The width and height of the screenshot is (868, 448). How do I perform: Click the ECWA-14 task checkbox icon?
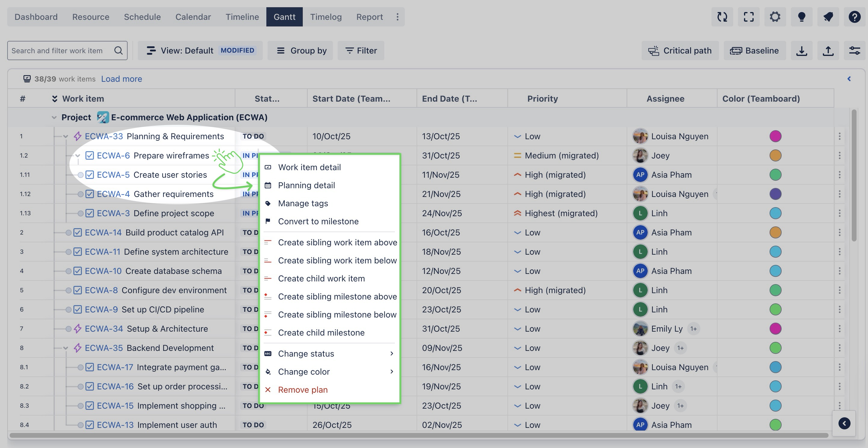tap(78, 232)
